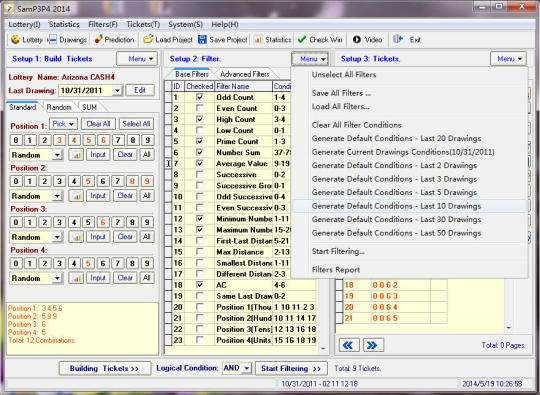540x395 pixels.
Task: Click the SamP3P4 title bar app icon
Action: click(x=9, y=8)
